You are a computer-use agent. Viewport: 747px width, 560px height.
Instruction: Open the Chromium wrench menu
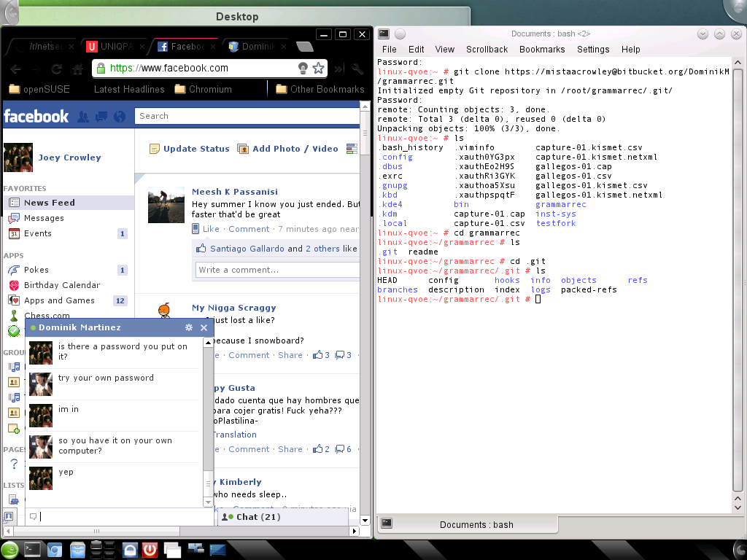pyautogui.click(x=357, y=69)
